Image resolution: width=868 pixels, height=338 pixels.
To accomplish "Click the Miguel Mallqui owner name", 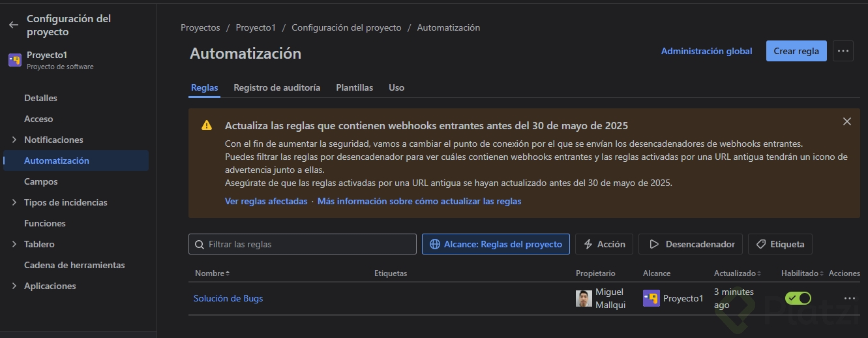I will click(610, 298).
